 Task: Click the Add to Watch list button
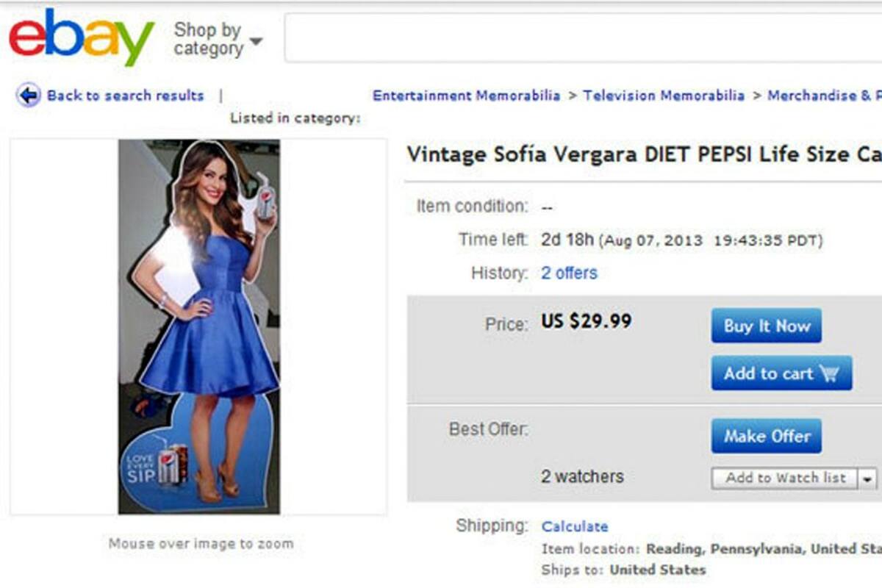785,478
